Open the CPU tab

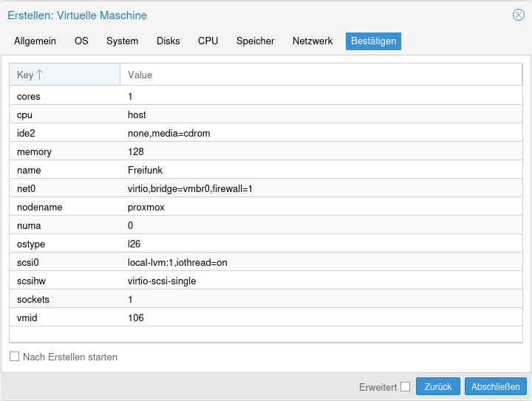click(208, 41)
